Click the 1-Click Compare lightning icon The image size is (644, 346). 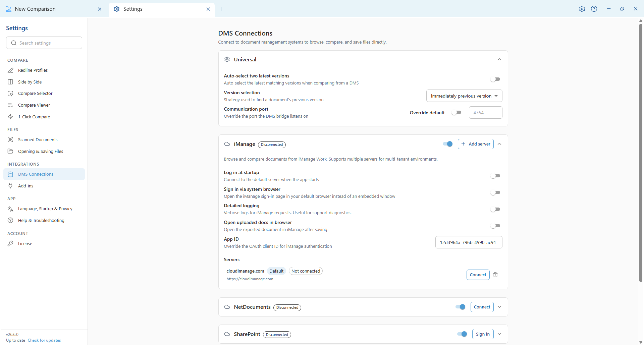point(10,117)
